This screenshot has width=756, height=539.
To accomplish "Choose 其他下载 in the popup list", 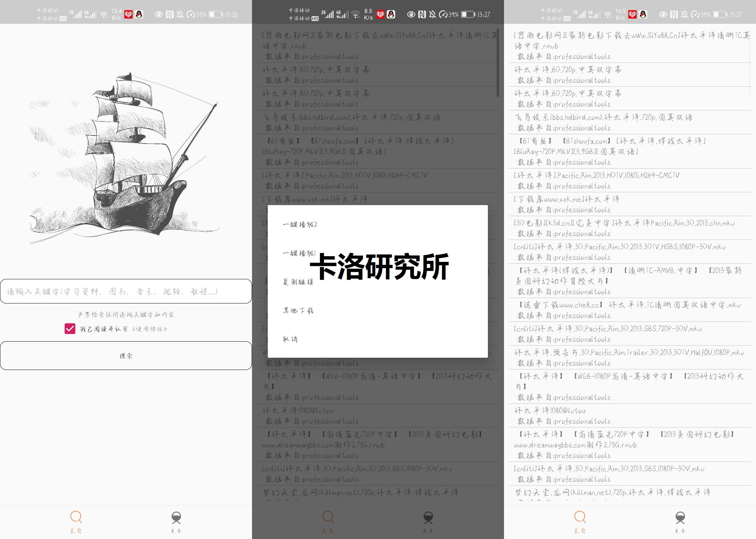I will tap(298, 310).
